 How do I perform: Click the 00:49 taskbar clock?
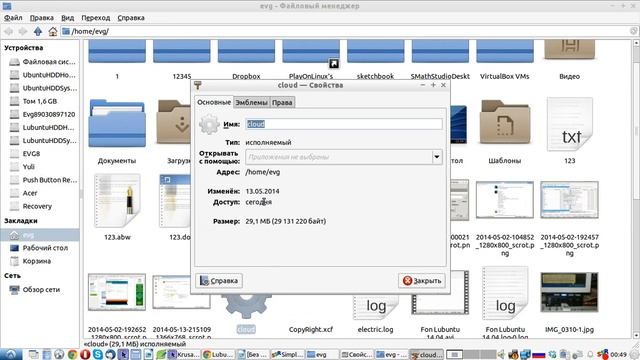[x=618, y=355]
